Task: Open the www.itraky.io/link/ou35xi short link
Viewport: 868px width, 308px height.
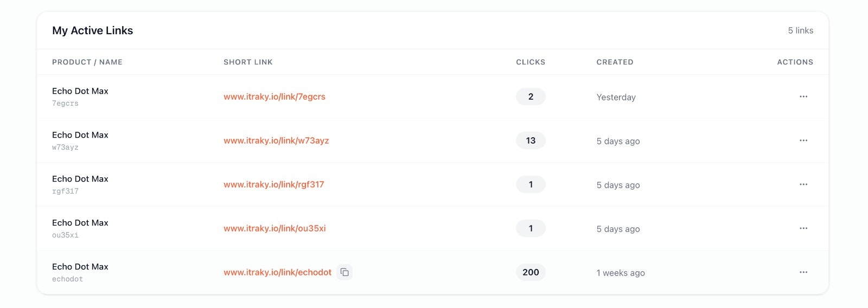Action: point(275,228)
